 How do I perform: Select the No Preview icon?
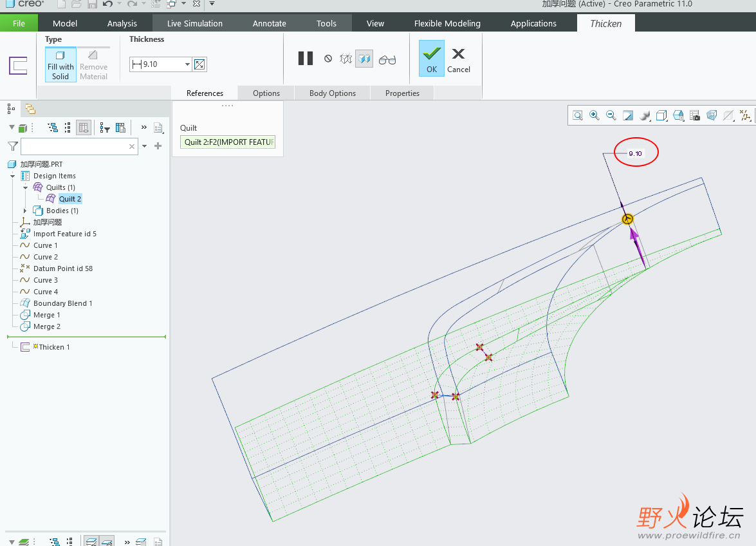point(328,59)
